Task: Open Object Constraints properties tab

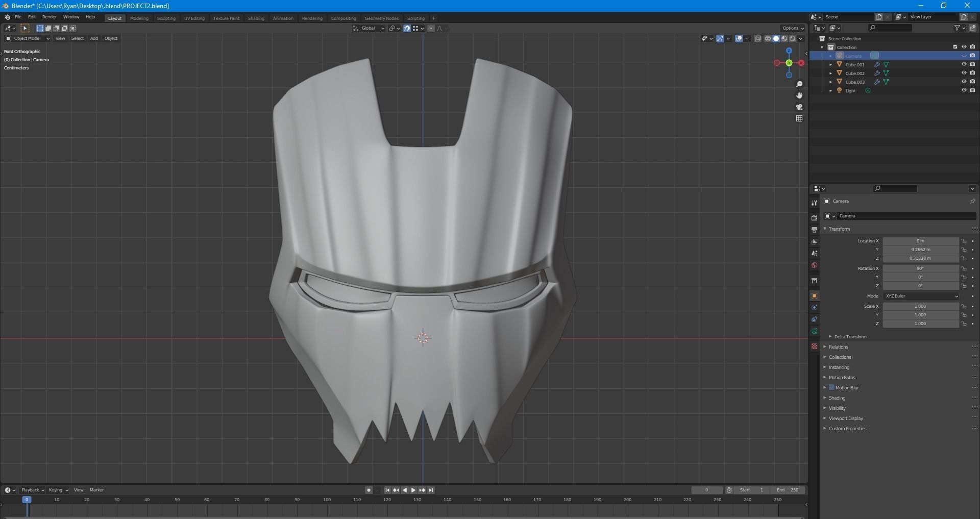Action: click(814, 319)
